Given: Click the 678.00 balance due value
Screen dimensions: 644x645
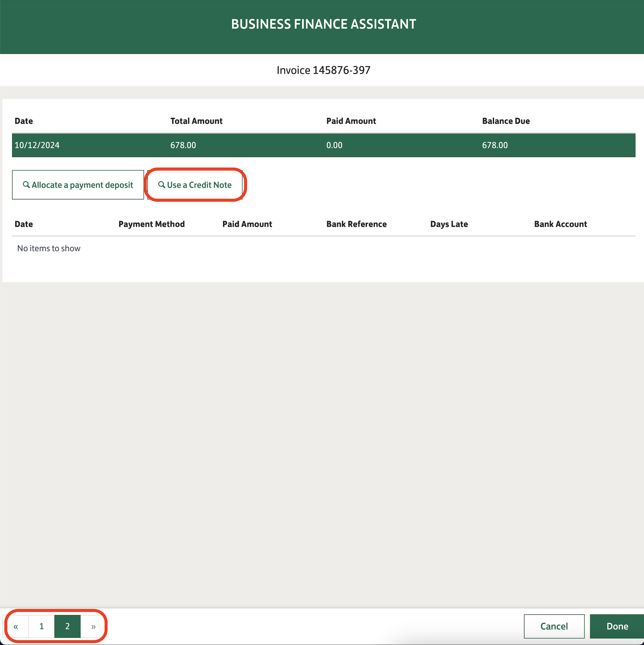Looking at the screenshot, I should click(495, 145).
